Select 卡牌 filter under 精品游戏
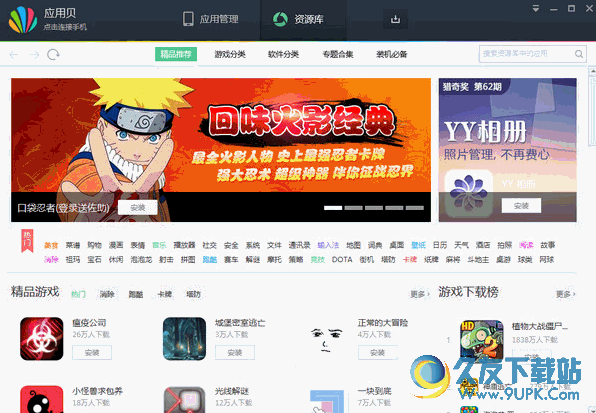Image resolution: width=596 pixels, height=413 pixels. (165, 294)
